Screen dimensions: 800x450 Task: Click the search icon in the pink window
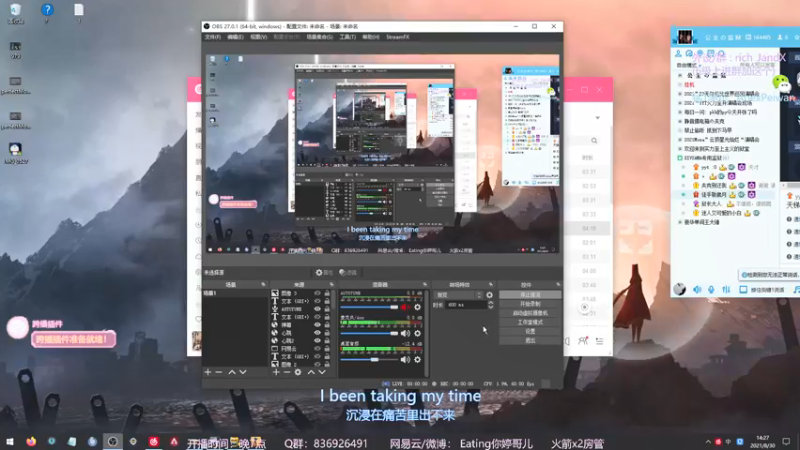pyautogui.click(x=594, y=141)
